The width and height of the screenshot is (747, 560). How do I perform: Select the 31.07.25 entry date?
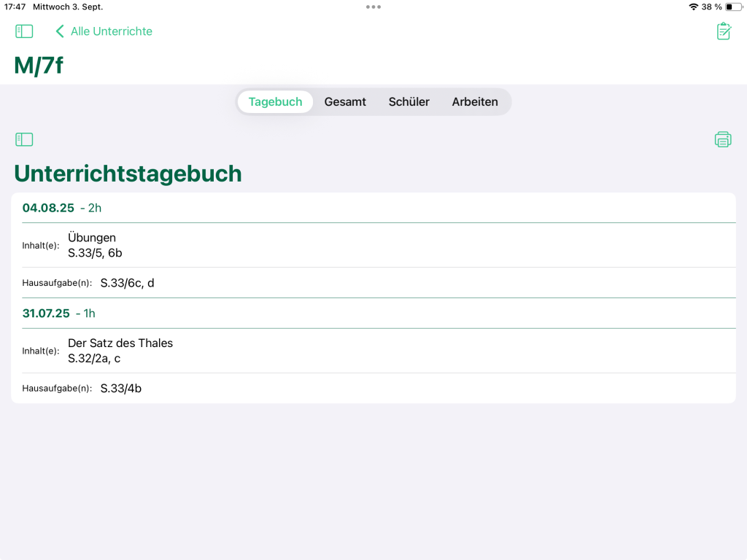pyautogui.click(x=46, y=313)
